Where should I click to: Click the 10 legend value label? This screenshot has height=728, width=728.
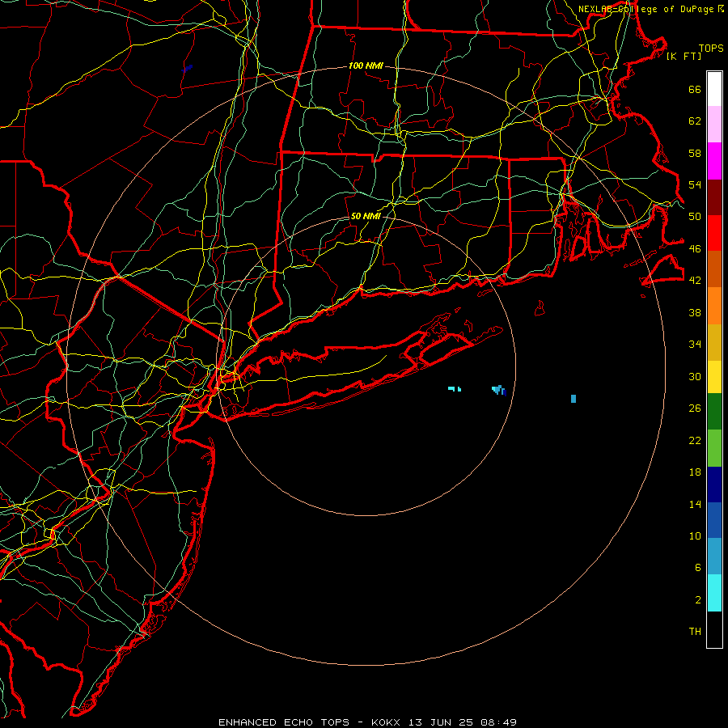pyautogui.click(x=695, y=535)
